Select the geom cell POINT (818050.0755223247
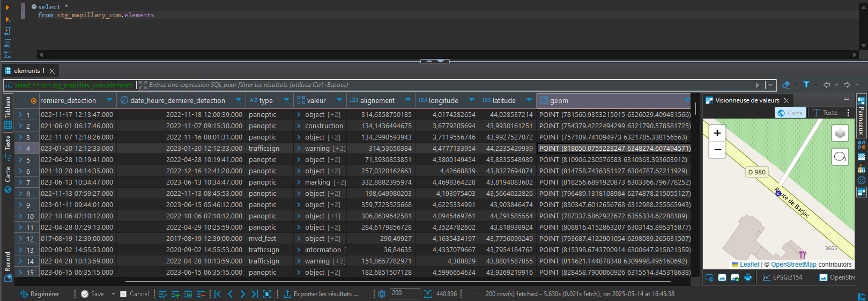Image resolution: width=868 pixels, height=301 pixels. 613,149
